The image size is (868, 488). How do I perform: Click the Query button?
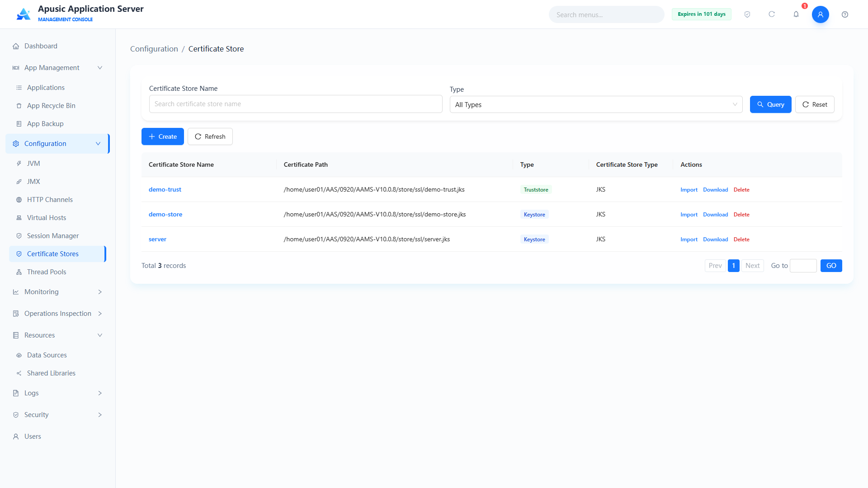[x=770, y=104]
